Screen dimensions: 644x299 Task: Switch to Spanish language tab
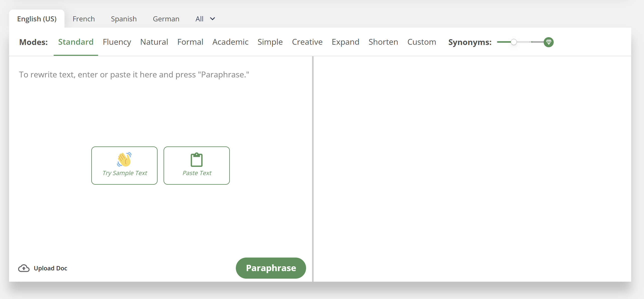tap(124, 19)
